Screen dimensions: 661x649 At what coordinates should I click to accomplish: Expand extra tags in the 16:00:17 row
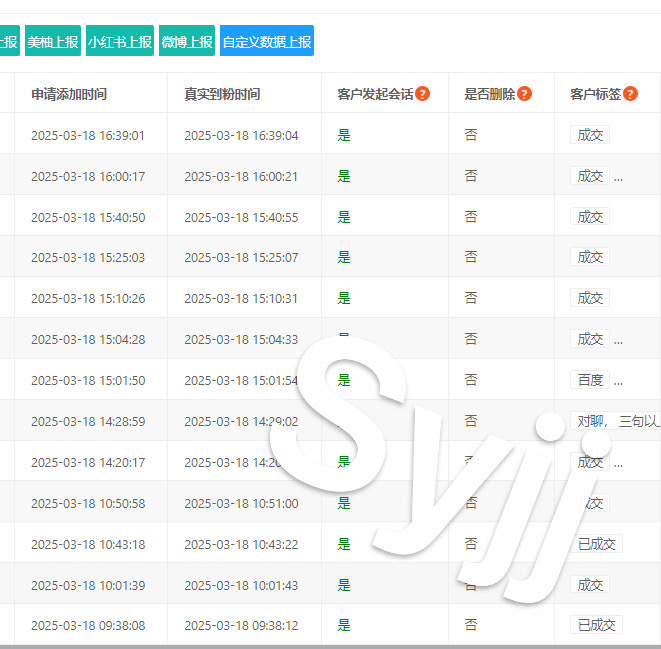point(618,180)
